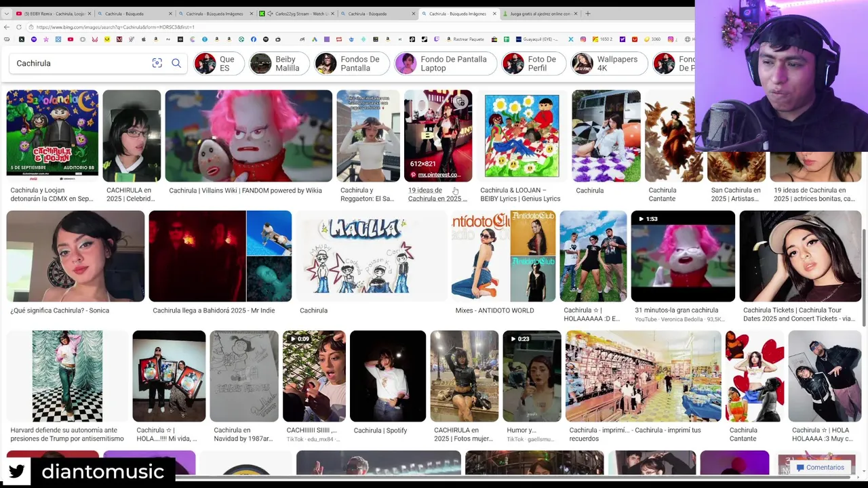
Task: Open 'Cachirula - imprimí tus recuerdos' image
Action: (644, 376)
